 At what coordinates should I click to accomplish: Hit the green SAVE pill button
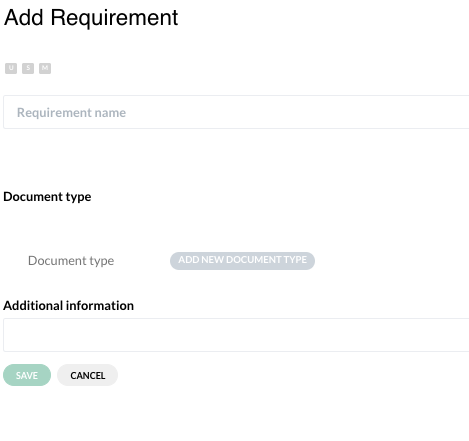tap(27, 375)
